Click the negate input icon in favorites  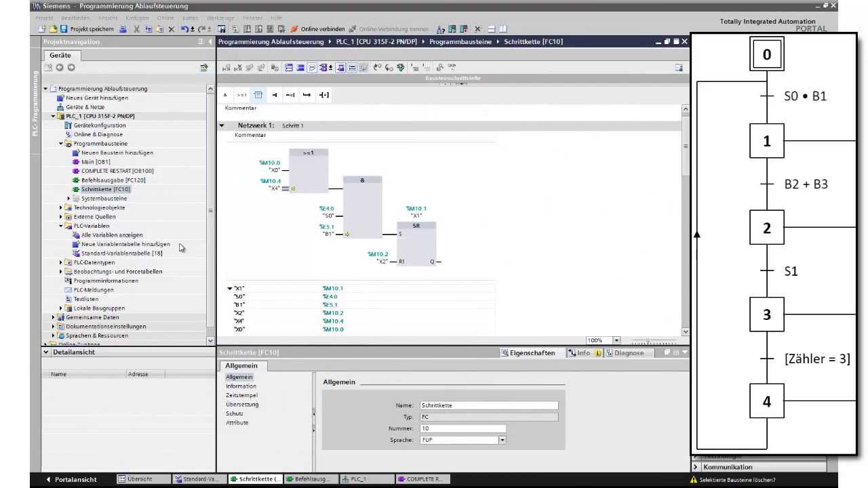(290, 95)
